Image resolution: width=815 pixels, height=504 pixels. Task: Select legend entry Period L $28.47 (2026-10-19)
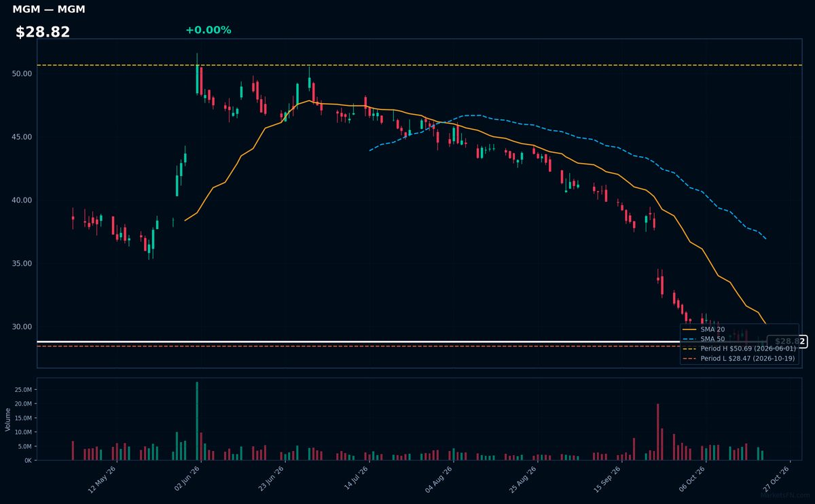coord(739,358)
